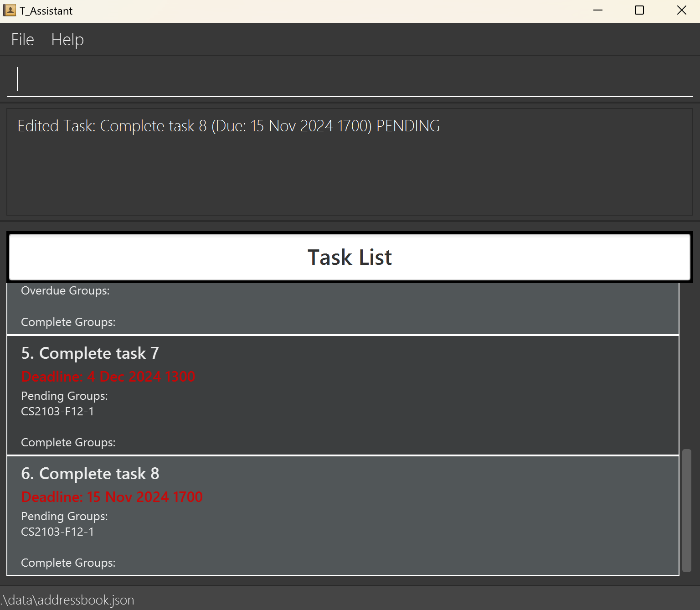Click the 'Edited Task' result message

coord(228,126)
